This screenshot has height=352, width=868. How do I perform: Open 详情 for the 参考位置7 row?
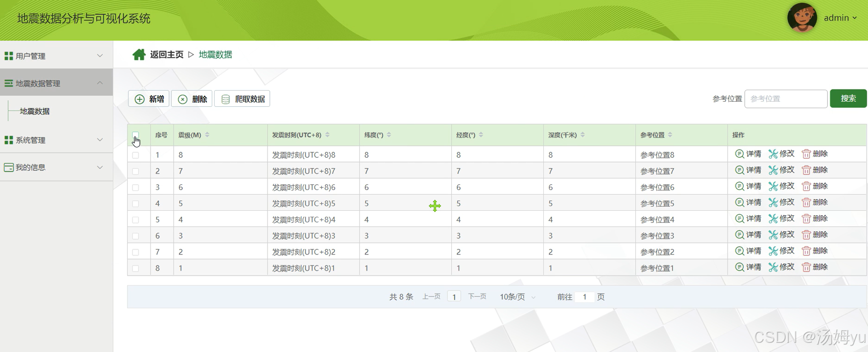748,170
